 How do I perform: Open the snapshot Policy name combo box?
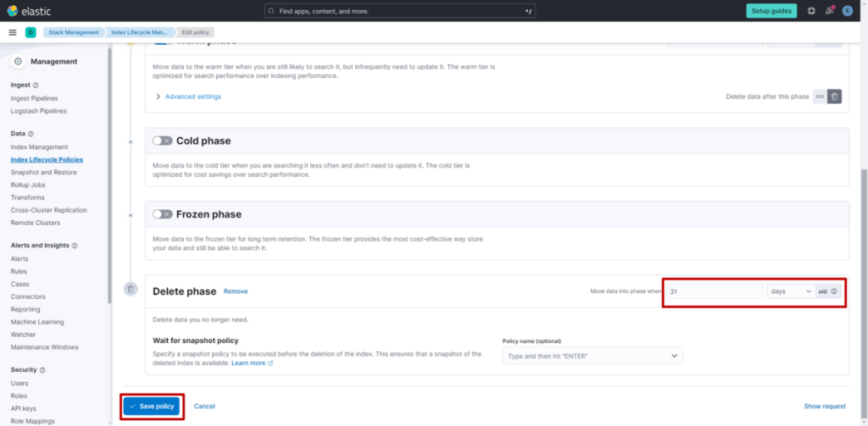click(x=592, y=356)
